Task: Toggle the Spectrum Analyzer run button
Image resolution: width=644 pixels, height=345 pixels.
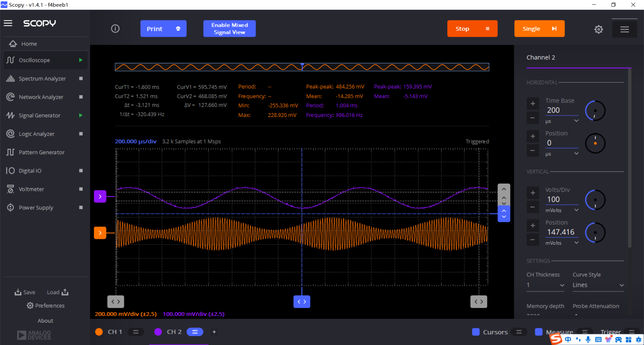Action: (x=81, y=78)
